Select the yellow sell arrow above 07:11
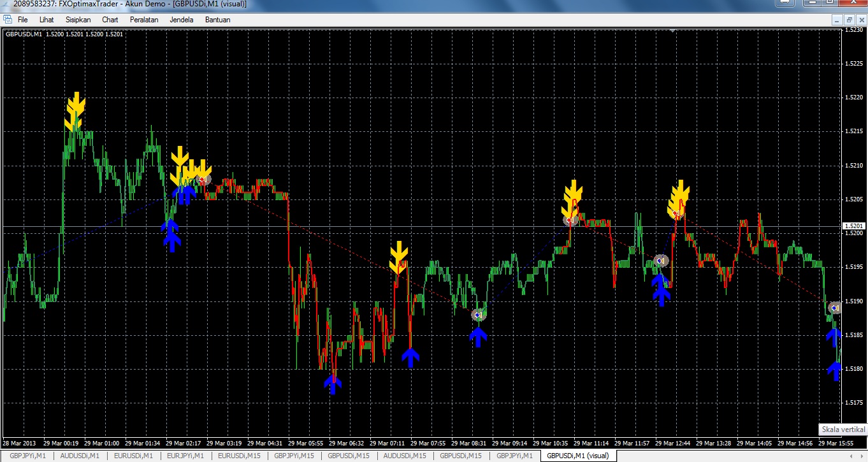Screen dimensions: 868x462 (398, 257)
